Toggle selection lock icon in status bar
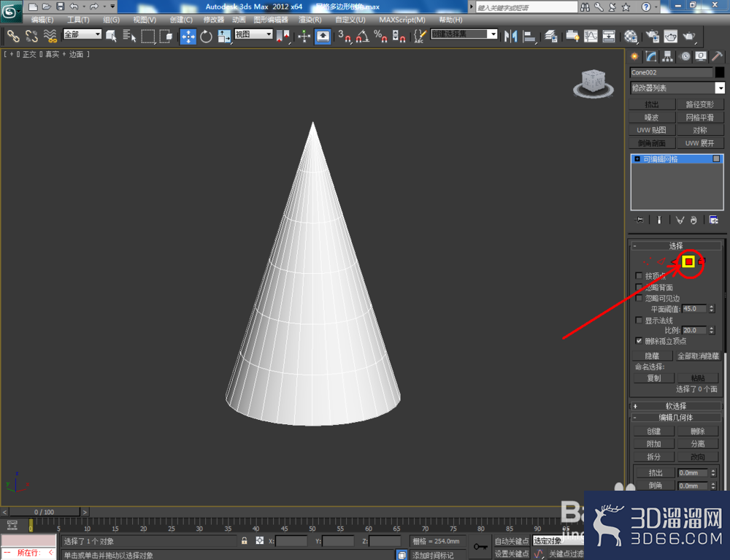 coord(245,541)
